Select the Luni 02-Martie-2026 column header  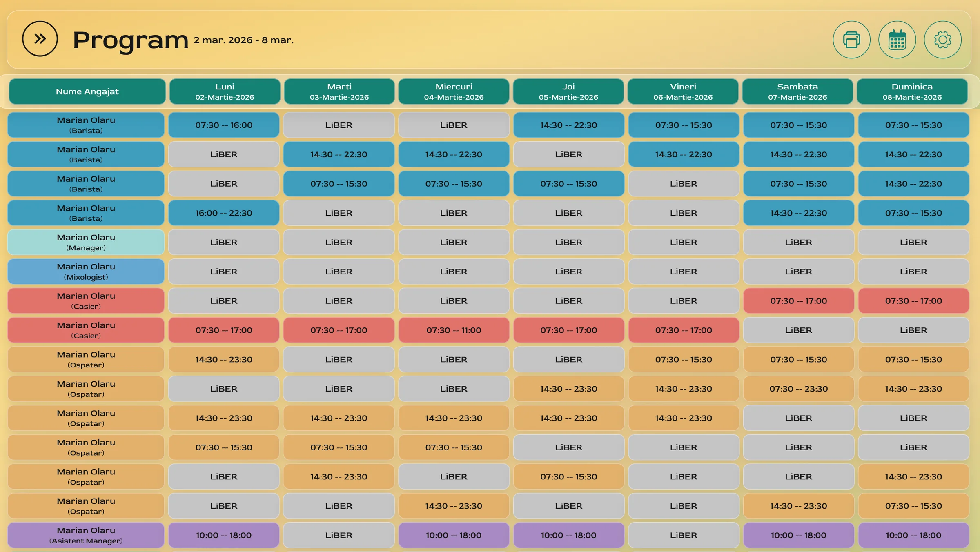[225, 91]
